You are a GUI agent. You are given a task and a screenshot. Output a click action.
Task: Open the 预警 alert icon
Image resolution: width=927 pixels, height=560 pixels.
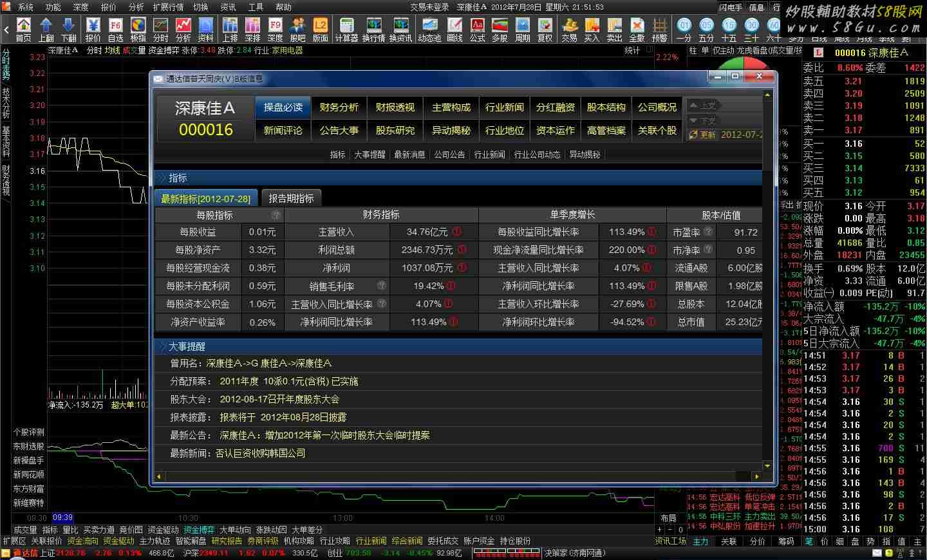click(x=660, y=30)
